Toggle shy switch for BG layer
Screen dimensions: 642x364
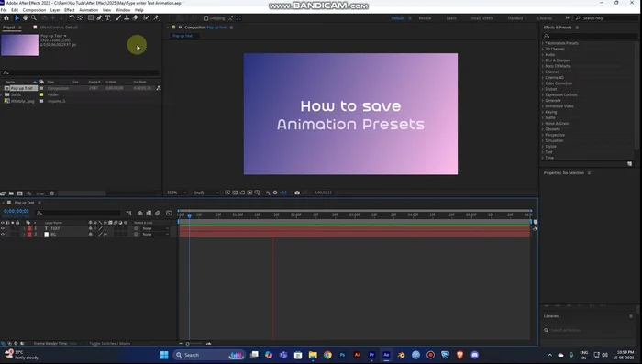point(91,234)
